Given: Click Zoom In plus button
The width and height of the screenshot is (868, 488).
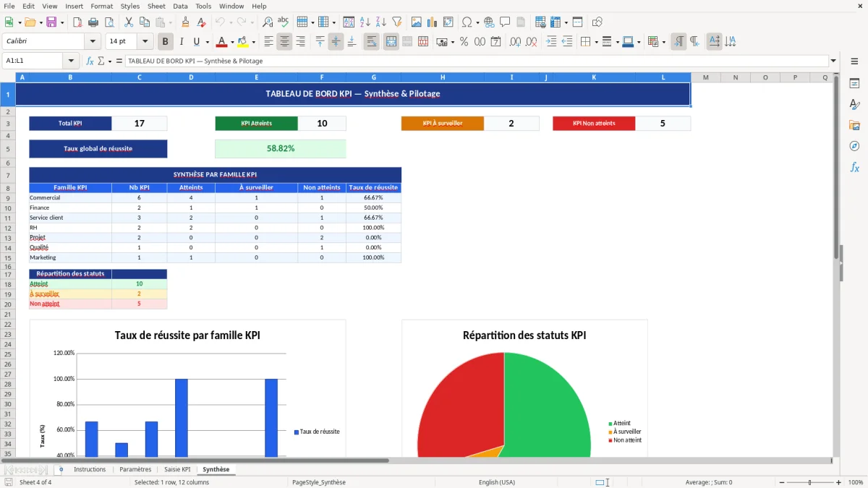Looking at the screenshot, I should pos(839,482).
